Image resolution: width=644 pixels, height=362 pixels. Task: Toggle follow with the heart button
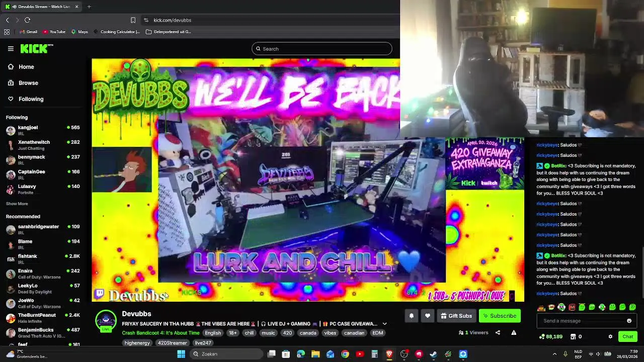tap(428, 316)
